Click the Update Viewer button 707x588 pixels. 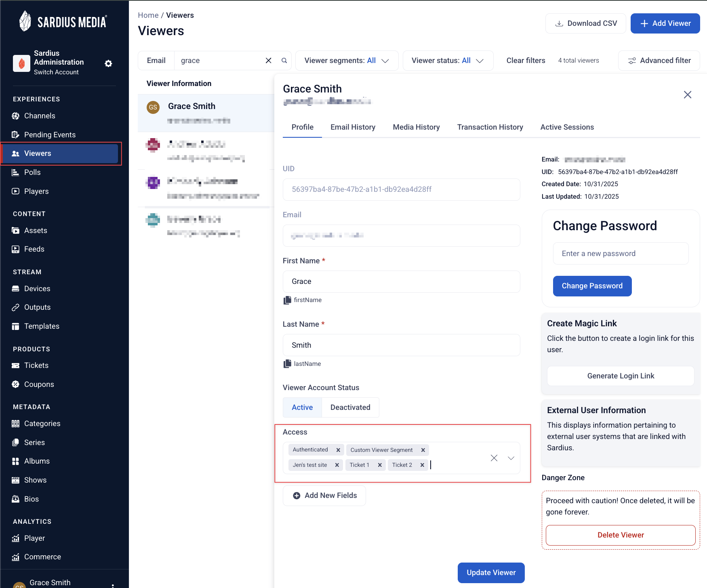pos(491,573)
